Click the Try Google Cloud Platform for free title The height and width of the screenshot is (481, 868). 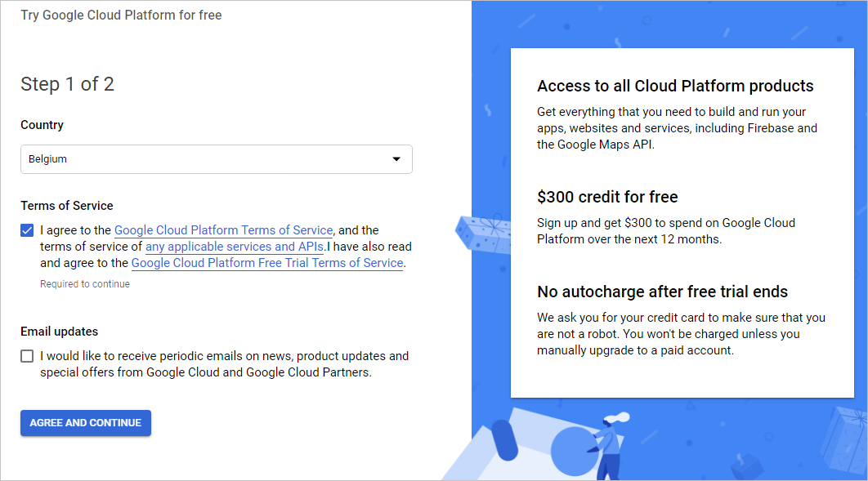click(121, 15)
